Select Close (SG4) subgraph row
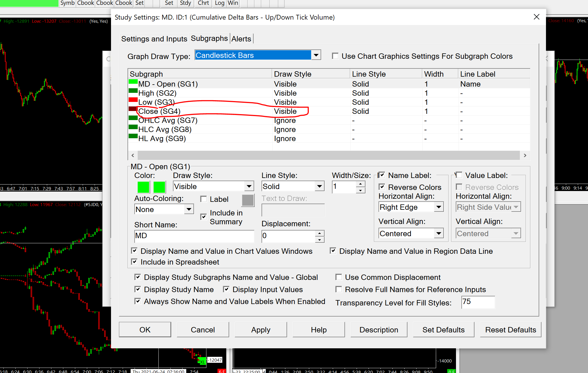The height and width of the screenshot is (373, 588). pyautogui.click(x=159, y=111)
